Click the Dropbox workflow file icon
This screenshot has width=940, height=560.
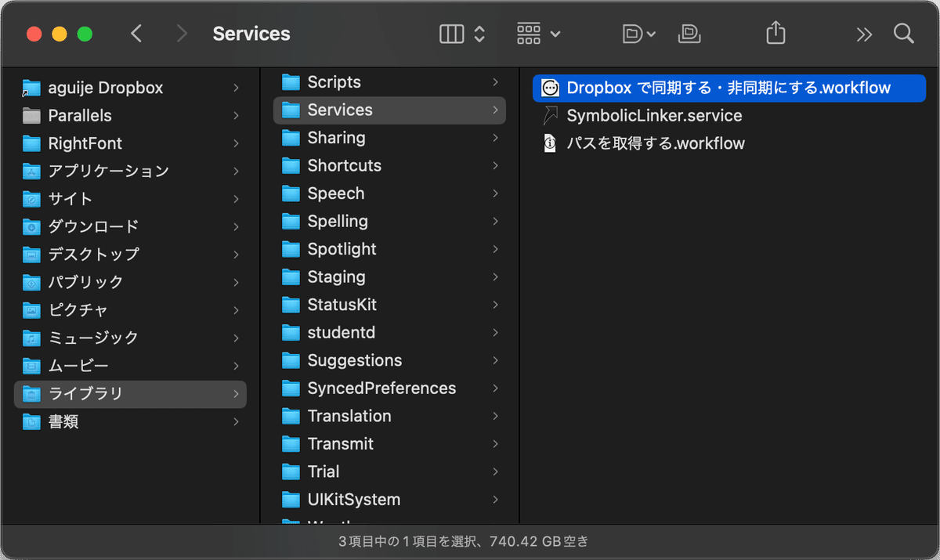pyautogui.click(x=551, y=88)
